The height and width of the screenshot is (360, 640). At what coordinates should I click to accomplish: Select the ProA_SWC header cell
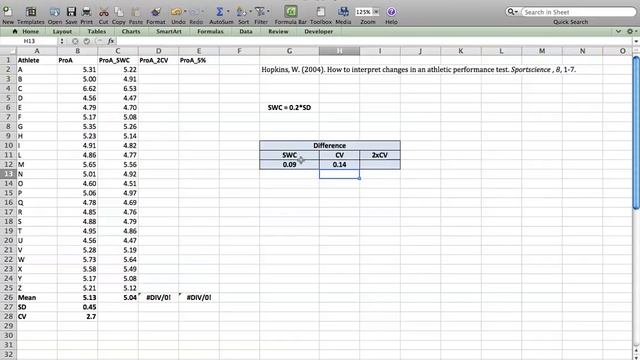118,60
